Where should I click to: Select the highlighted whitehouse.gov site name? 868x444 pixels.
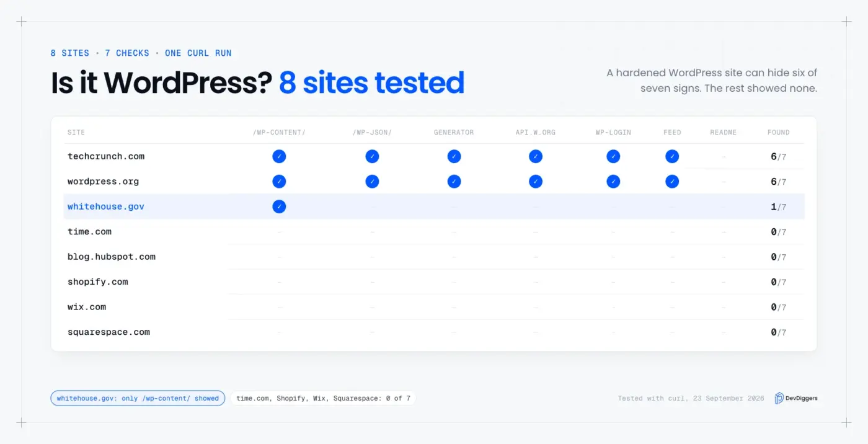(106, 206)
